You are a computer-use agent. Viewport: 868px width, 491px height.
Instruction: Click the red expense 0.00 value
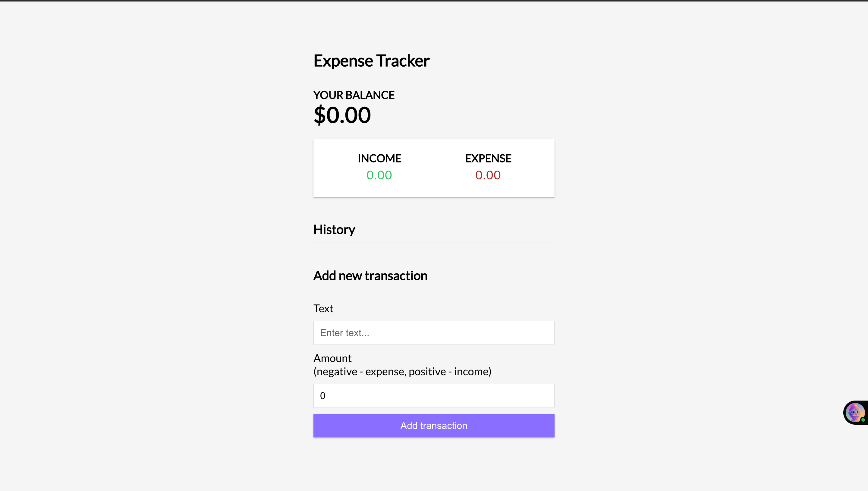coord(488,175)
